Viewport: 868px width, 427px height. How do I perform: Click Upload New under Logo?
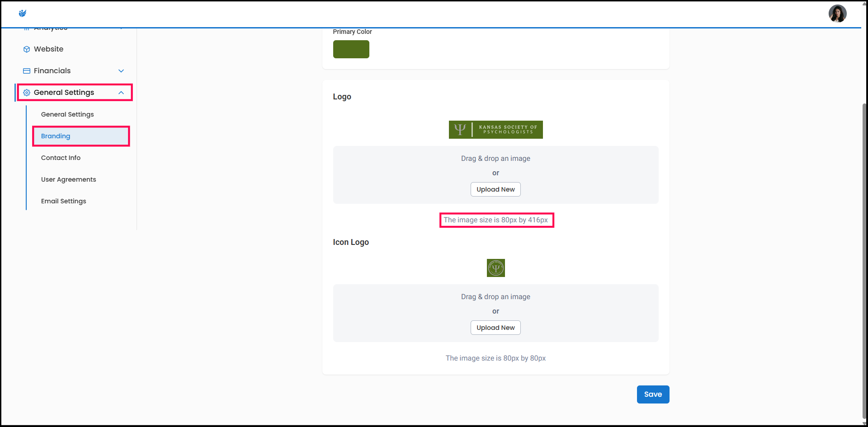coord(495,189)
